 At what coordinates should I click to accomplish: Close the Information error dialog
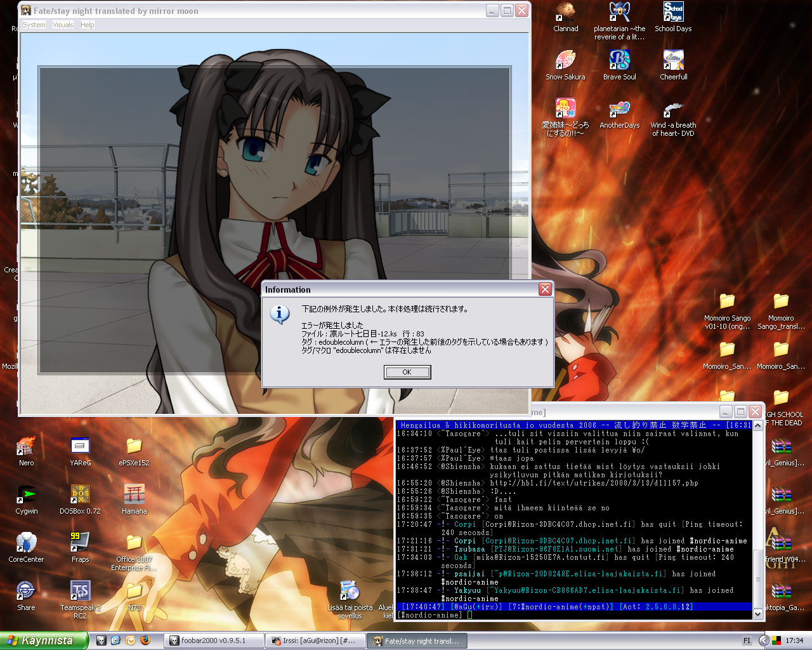click(545, 289)
